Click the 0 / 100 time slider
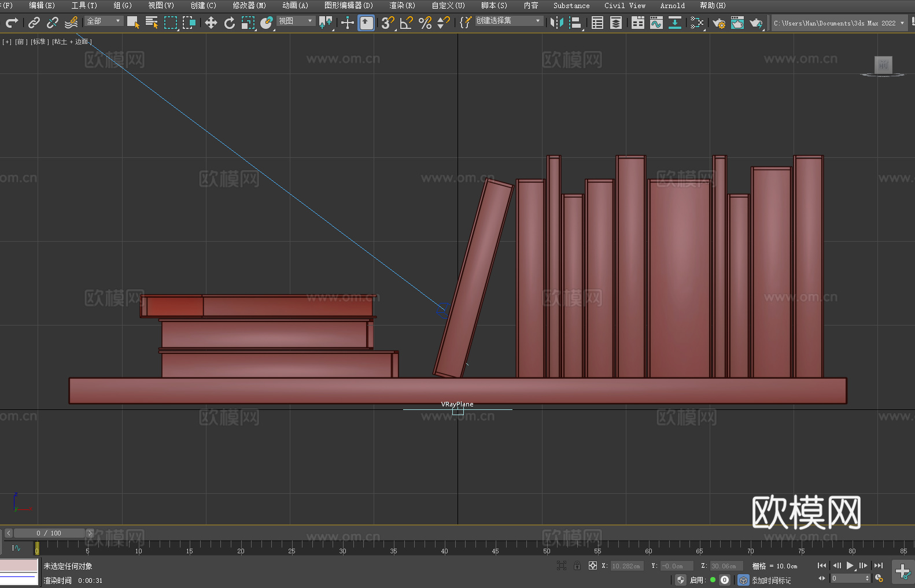915x588 pixels. 49,533
